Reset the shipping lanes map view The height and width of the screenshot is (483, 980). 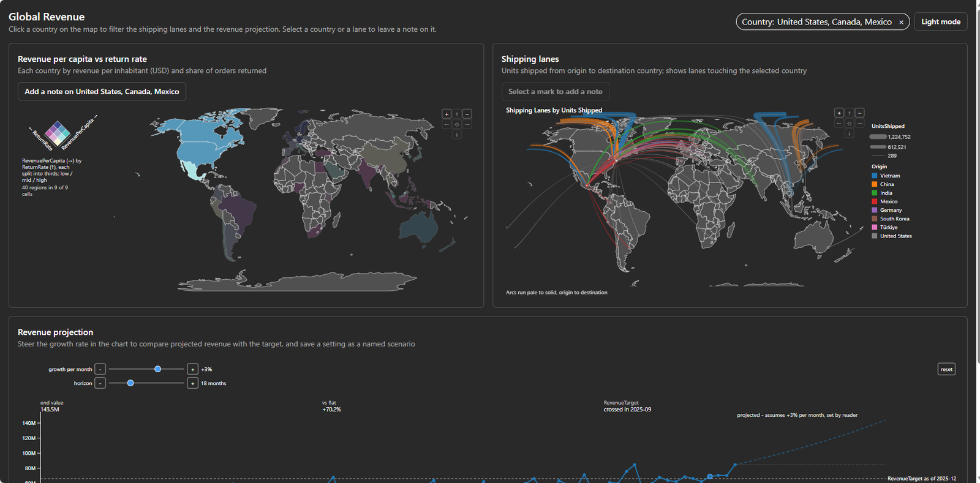pos(850,123)
